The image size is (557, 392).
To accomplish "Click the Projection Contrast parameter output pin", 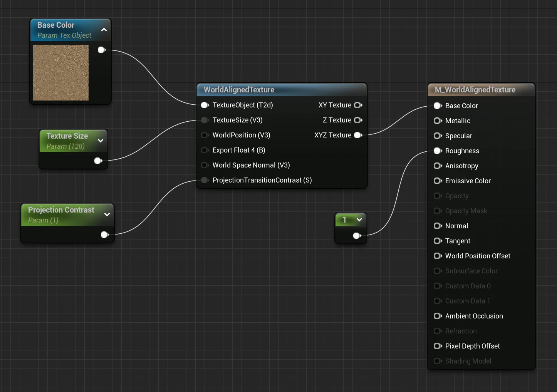I will pyautogui.click(x=105, y=235).
